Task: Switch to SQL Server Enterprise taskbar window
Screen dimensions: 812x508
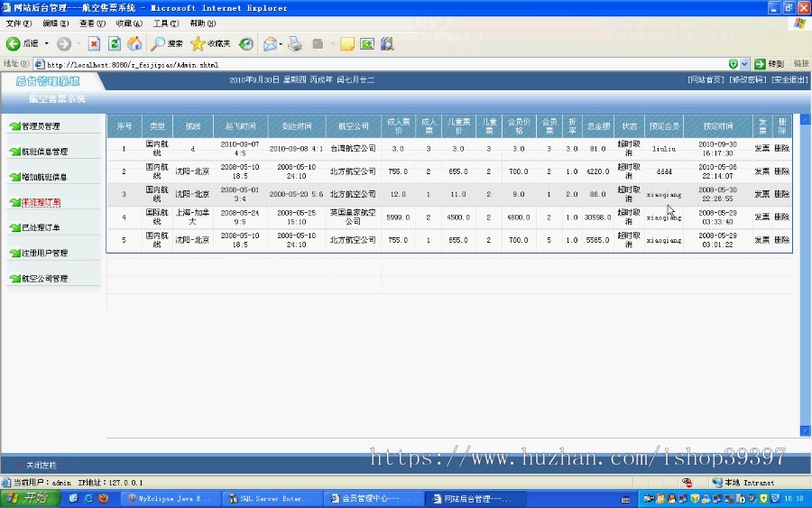Action: [272, 499]
